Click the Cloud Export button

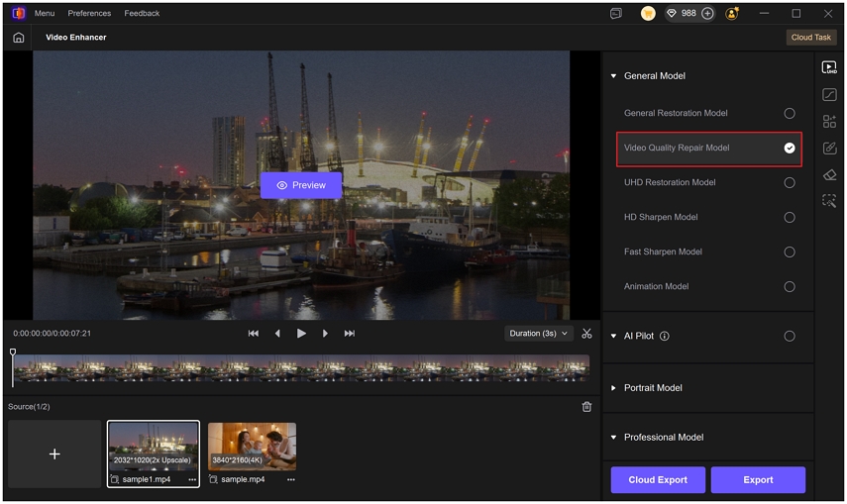pyautogui.click(x=658, y=480)
